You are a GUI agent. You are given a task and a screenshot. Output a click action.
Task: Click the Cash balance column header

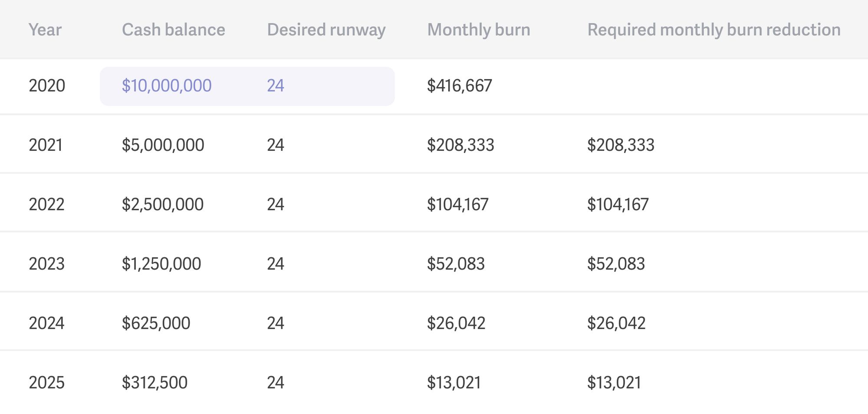tap(173, 30)
